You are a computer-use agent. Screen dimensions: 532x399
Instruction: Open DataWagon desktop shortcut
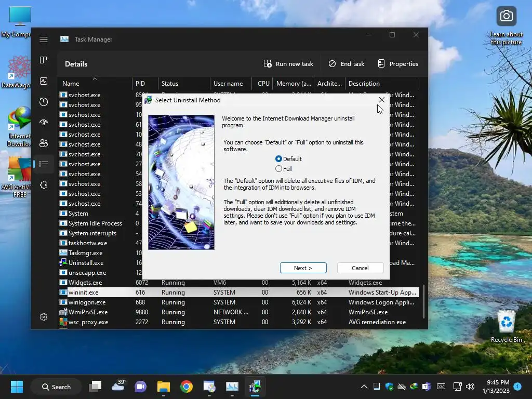[16, 72]
